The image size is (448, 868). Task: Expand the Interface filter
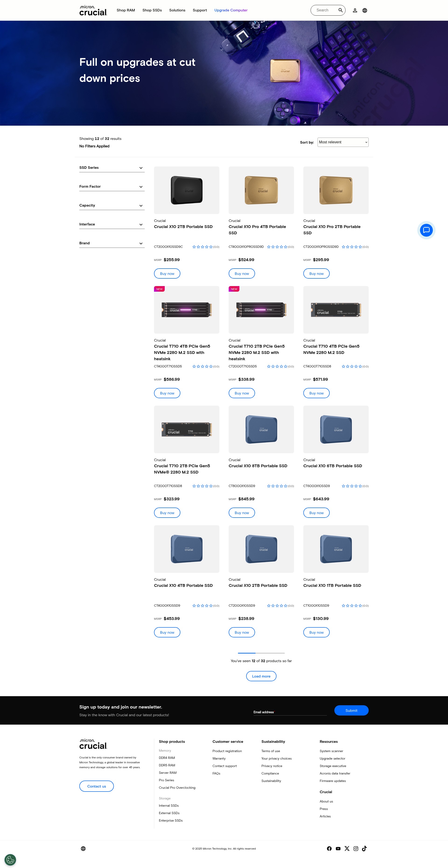(112, 225)
